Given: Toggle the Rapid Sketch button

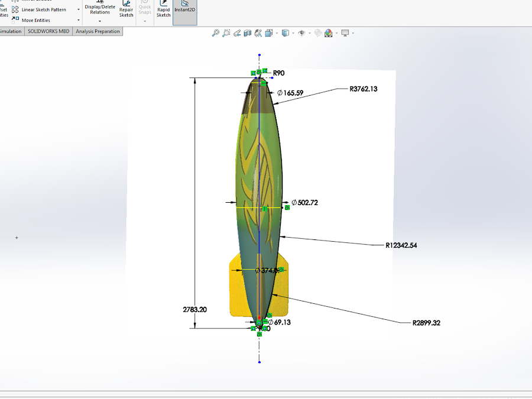Looking at the screenshot, I should [163, 9].
